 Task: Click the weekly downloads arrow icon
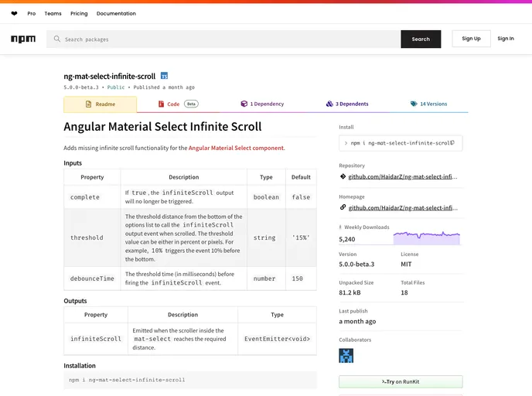tap(340, 227)
